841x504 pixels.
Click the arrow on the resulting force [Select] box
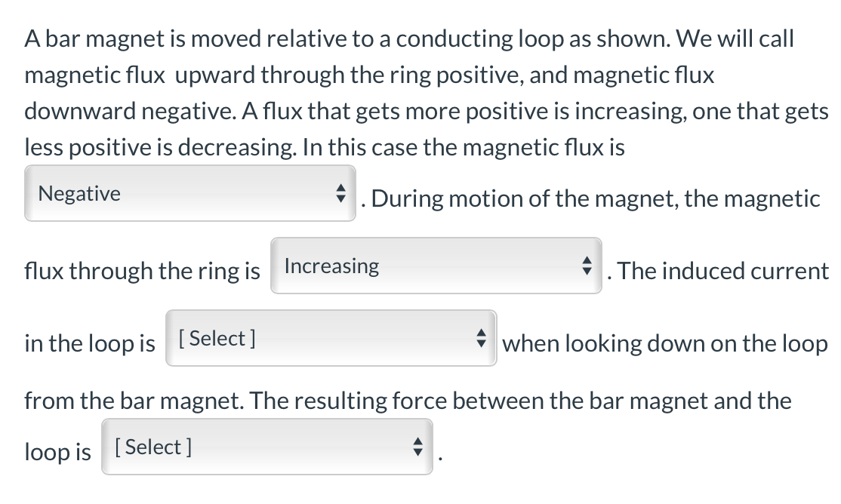[417, 447]
